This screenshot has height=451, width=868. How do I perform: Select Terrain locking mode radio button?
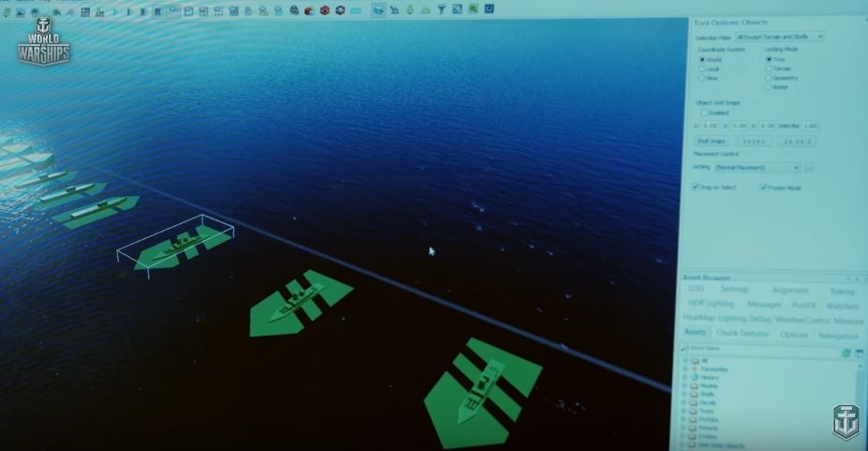pos(769,68)
